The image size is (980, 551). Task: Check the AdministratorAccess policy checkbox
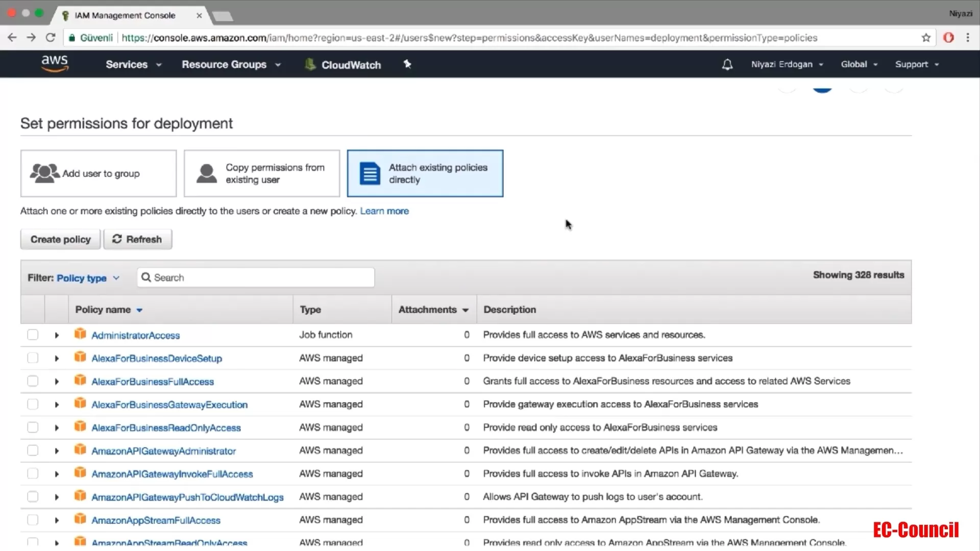[x=33, y=334]
